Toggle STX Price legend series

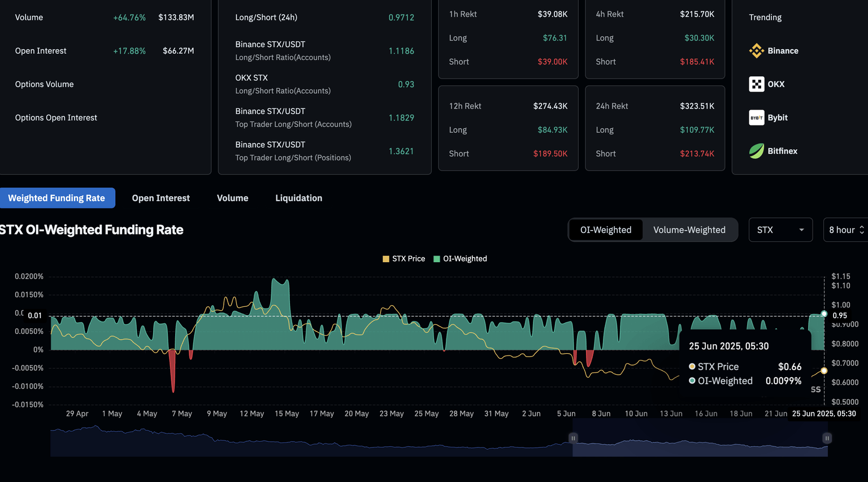tap(403, 259)
